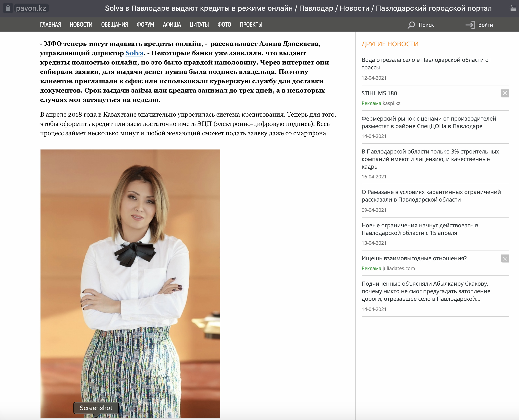519x420 pixels.
Task: Click the Реклама juliadates.com label
Action: click(x=388, y=269)
